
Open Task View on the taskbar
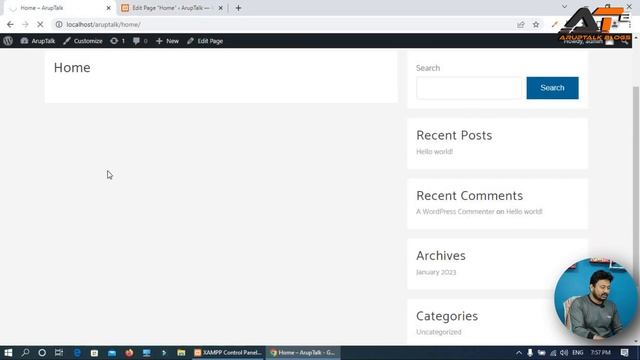pyautogui.click(x=59, y=353)
